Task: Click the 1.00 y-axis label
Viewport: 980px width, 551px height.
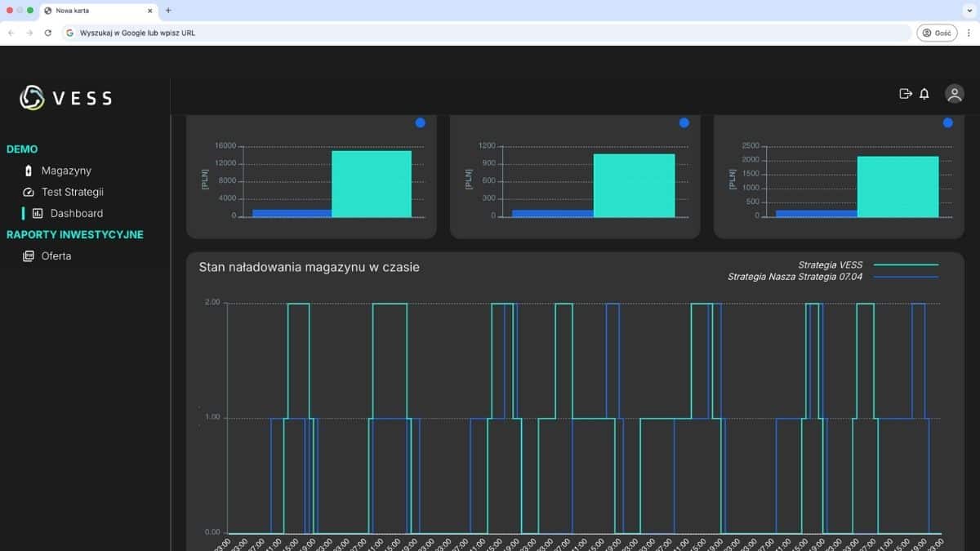Action: coord(212,417)
